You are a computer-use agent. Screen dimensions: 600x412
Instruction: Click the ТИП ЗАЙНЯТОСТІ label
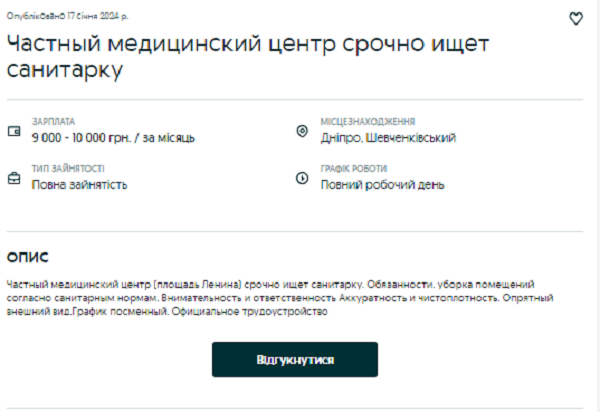[67, 169]
